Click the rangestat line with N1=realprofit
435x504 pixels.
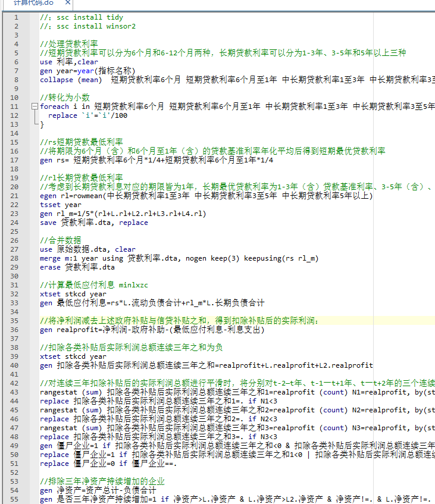pos(237,393)
